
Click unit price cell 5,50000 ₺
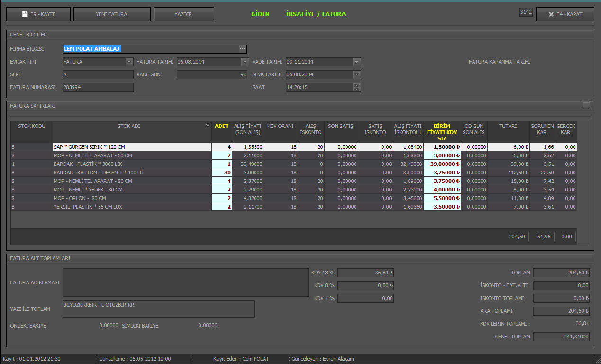pos(442,198)
